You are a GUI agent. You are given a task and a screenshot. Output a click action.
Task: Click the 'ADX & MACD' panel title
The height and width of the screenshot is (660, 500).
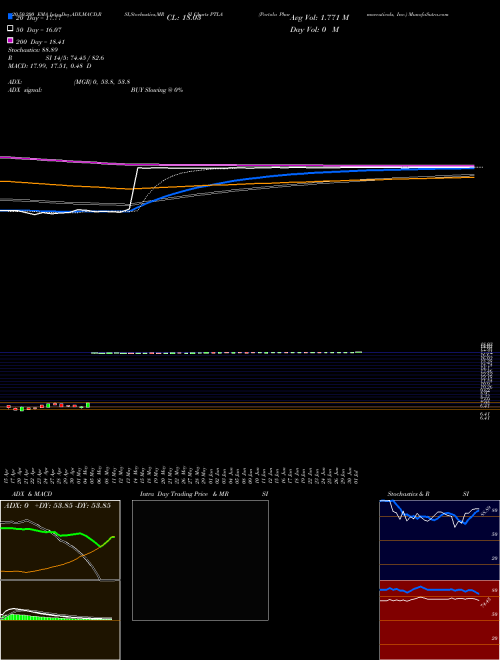[32, 494]
